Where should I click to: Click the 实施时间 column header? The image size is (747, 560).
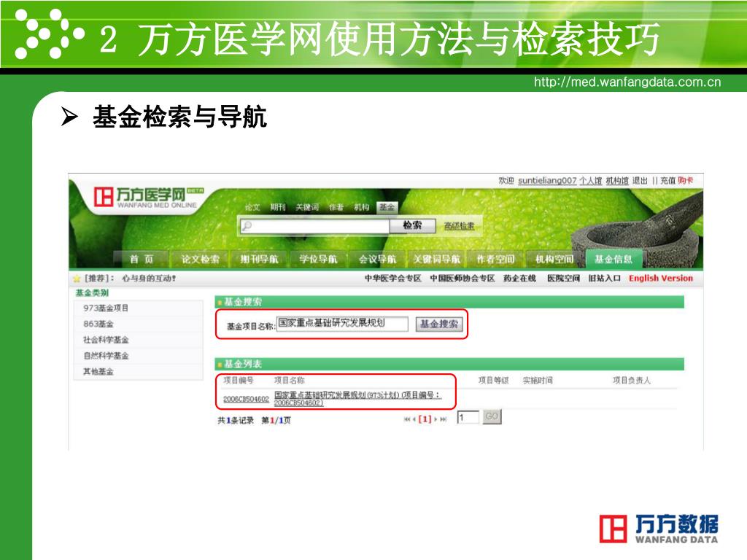coord(538,380)
